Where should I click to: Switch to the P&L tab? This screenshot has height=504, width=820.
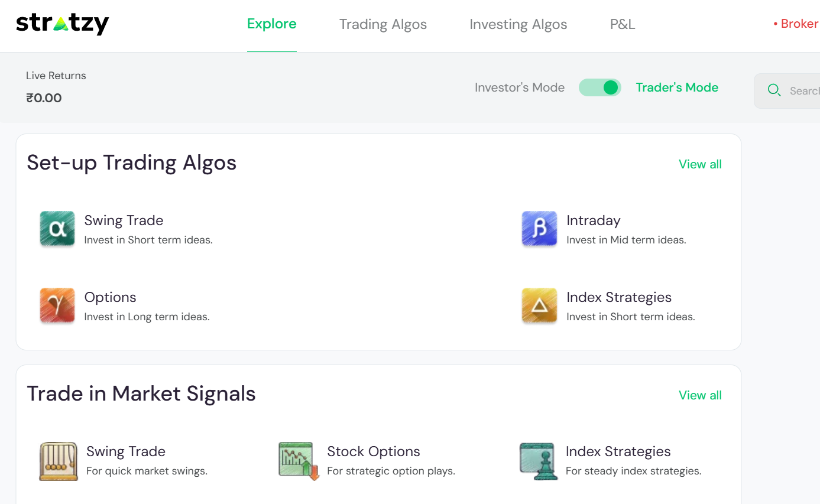pyautogui.click(x=622, y=24)
